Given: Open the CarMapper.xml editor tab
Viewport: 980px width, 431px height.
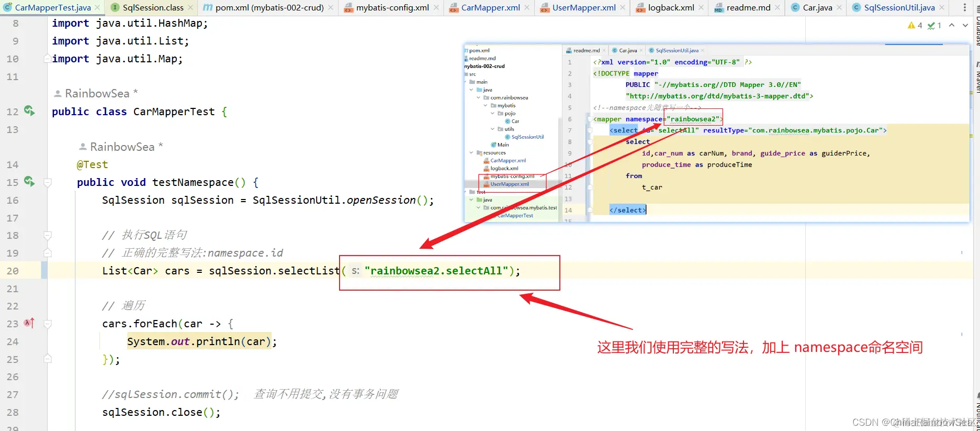Looking at the screenshot, I should [490, 7].
